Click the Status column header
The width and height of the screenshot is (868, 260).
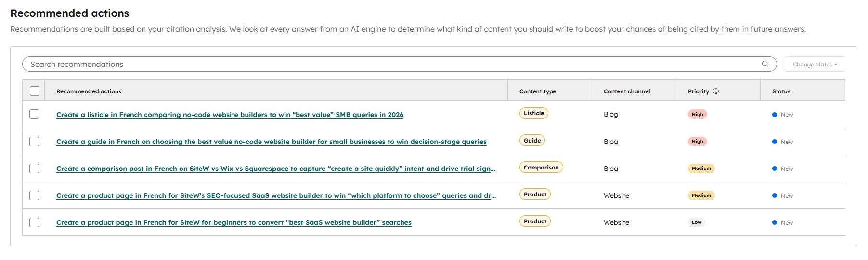781,91
